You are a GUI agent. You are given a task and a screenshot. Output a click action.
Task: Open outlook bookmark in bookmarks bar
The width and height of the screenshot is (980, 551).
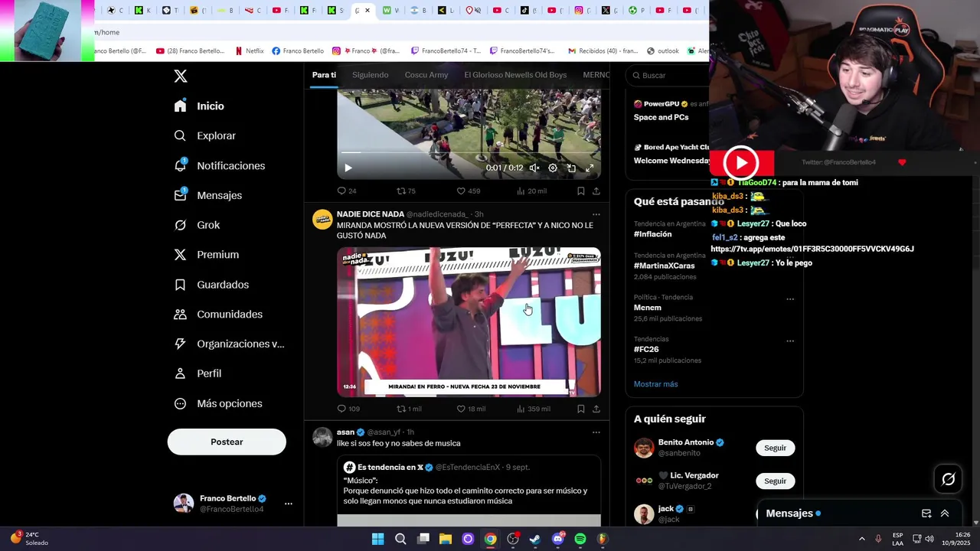point(663,51)
